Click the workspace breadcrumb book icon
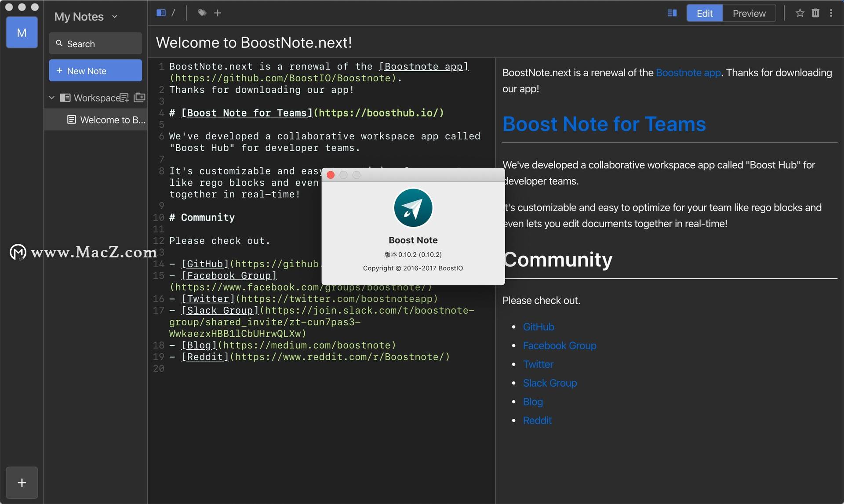844x504 pixels. (161, 13)
